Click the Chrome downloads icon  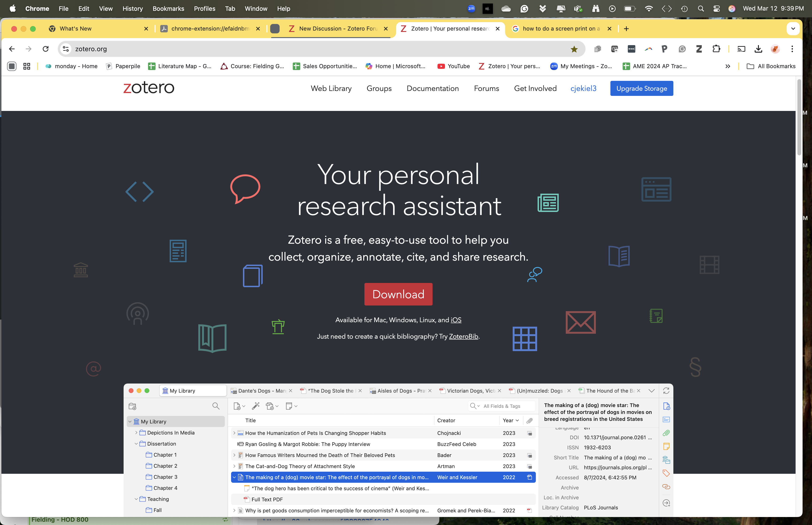758,49
